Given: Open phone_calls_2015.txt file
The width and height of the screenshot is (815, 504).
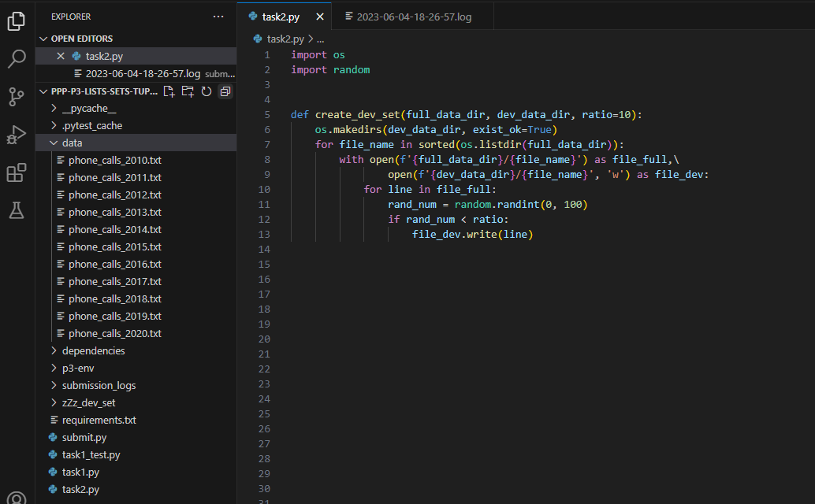Looking at the screenshot, I should point(114,247).
